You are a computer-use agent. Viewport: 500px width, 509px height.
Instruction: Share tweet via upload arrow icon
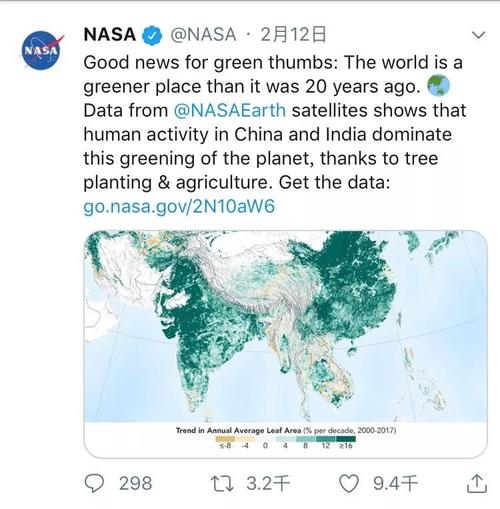pyautogui.click(x=477, y=483)
